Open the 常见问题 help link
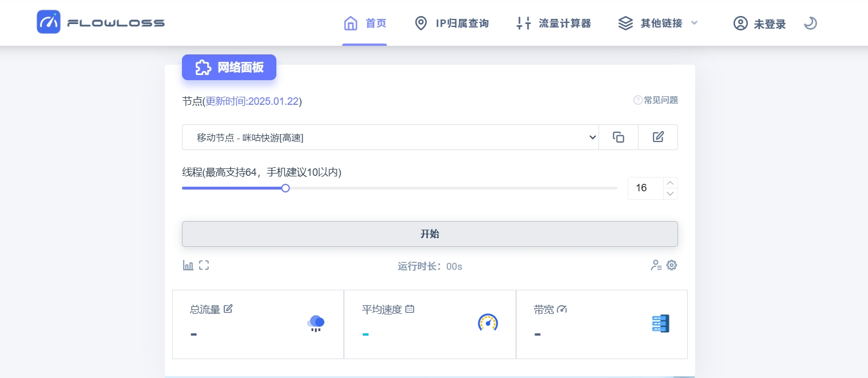The width and height of the screenshot is (868, 378). [x=656, y=100]
